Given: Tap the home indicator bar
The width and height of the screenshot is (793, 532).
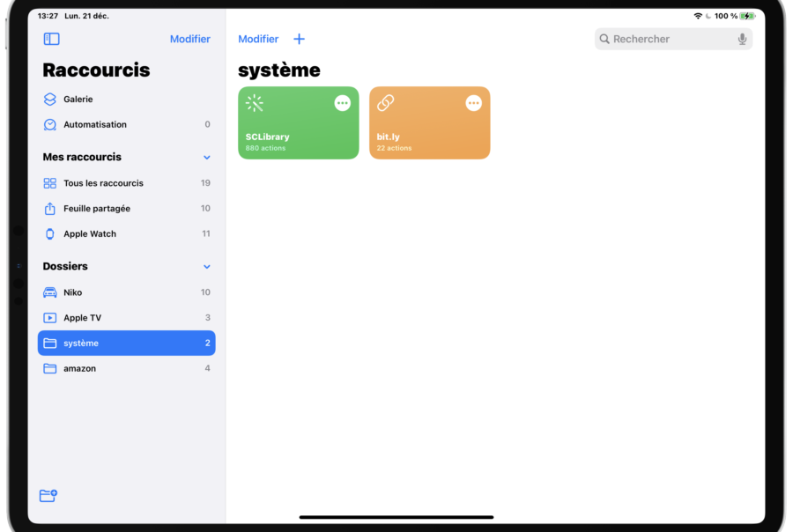Looking at the screenshot, I should pyautogui.click(x=396, y=517).
